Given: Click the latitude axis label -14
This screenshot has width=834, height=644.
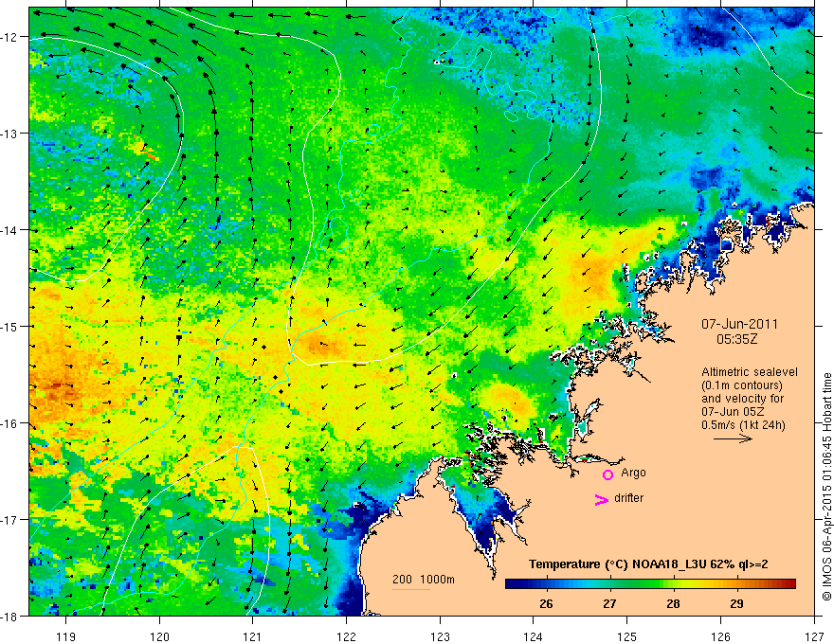Looking at the screenshot, I should (9, 230).
